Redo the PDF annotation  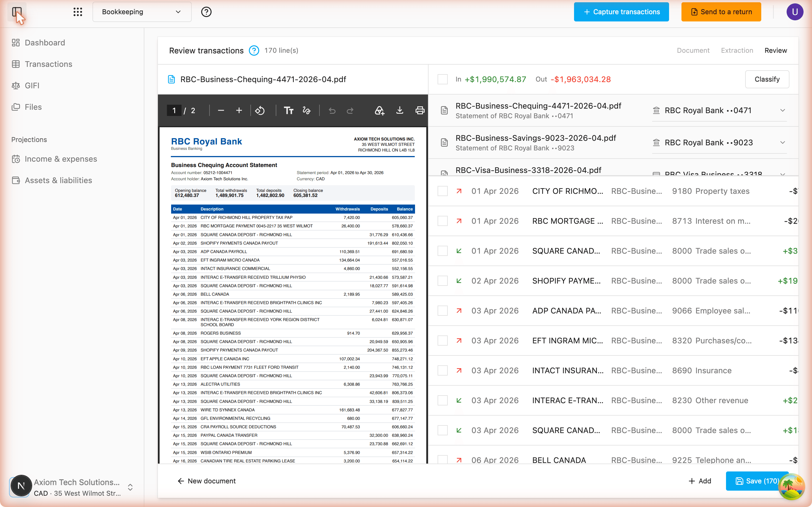[x=350, y=110]
